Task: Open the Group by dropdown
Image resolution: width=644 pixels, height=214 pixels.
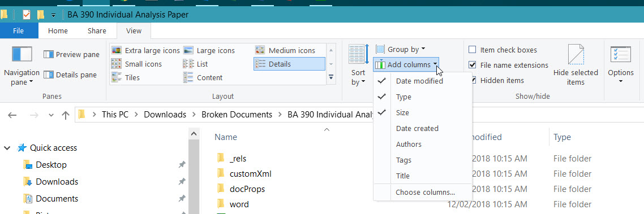Action: pos(401,50)
